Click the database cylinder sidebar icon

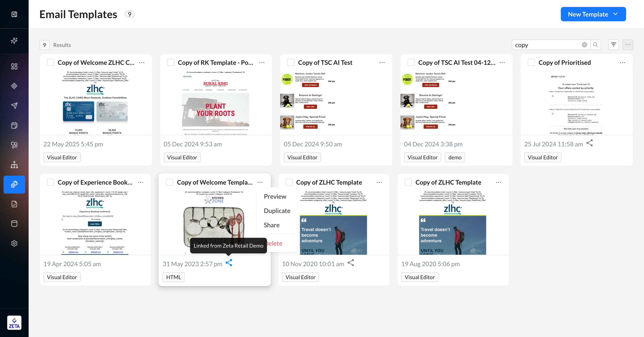click(14, 223)
